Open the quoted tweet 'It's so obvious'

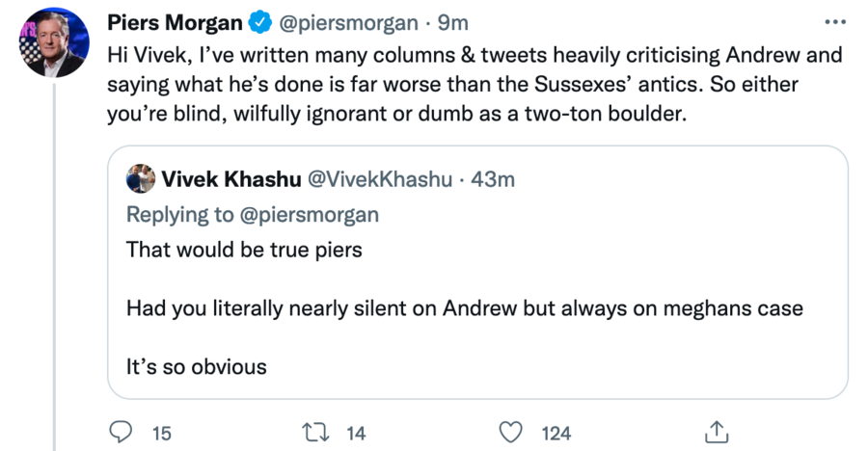pyautogui.click(x=196, y=366)
